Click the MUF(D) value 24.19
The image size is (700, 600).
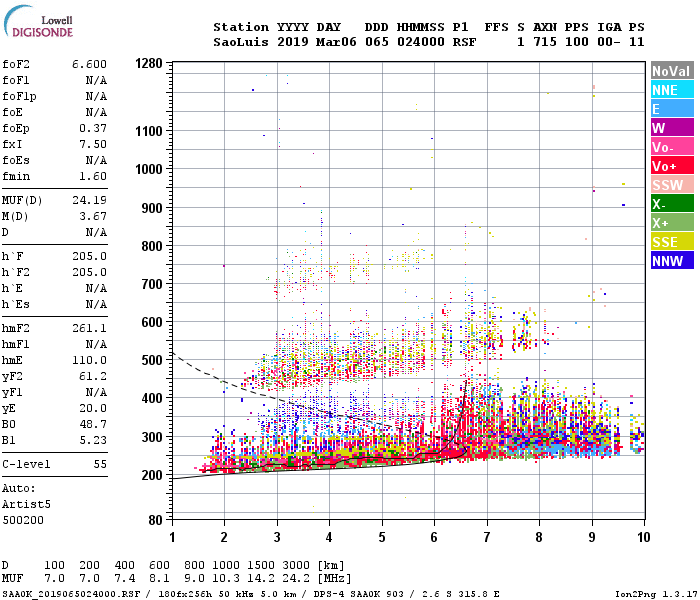click(89, 200)
